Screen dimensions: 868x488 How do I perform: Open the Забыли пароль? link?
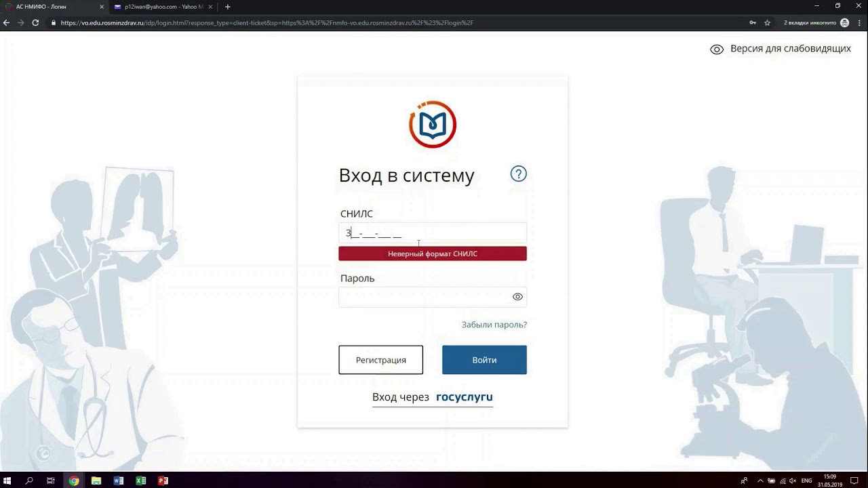click(x=494, y=325)
